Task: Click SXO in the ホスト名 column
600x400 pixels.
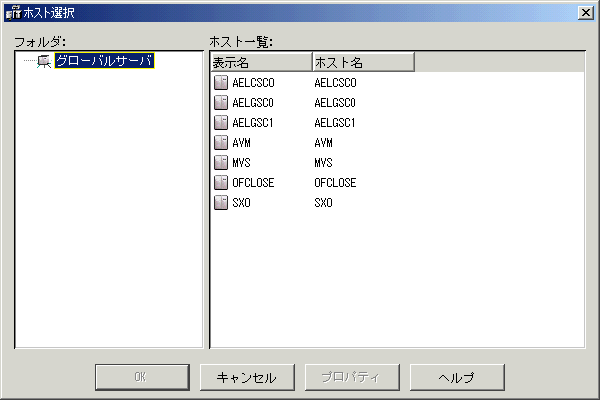Action: (323, 202)
